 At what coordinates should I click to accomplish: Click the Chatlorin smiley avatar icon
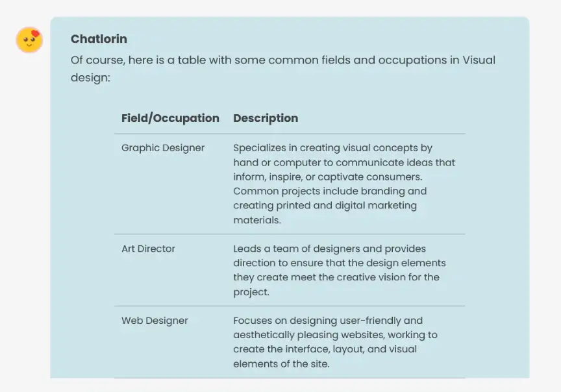[29, 40]
